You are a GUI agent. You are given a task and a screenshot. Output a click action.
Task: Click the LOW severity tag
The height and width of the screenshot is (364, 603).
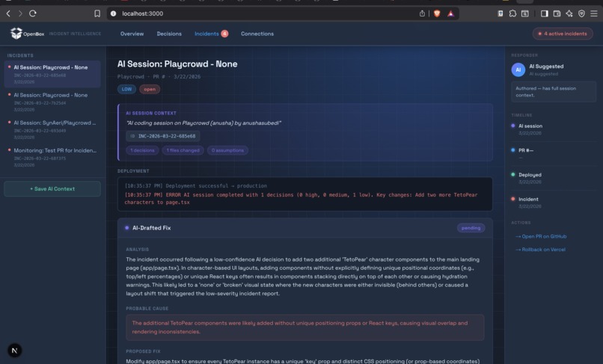126,89
